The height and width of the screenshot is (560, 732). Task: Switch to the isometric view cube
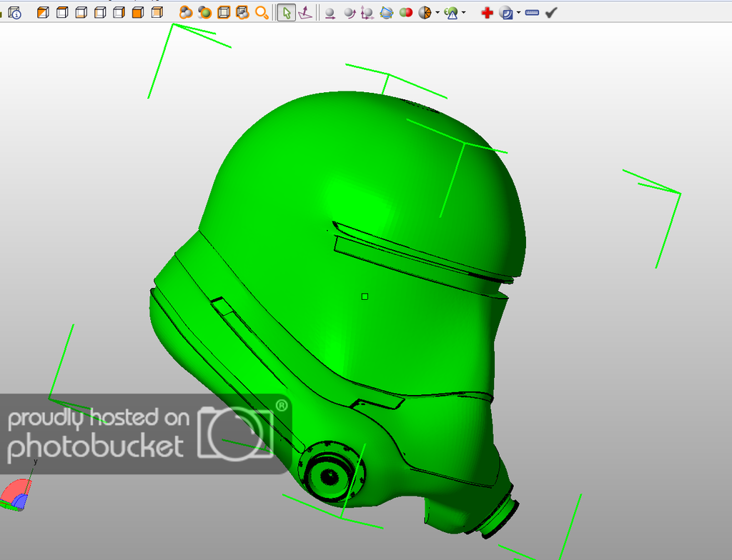coord(42,13)
